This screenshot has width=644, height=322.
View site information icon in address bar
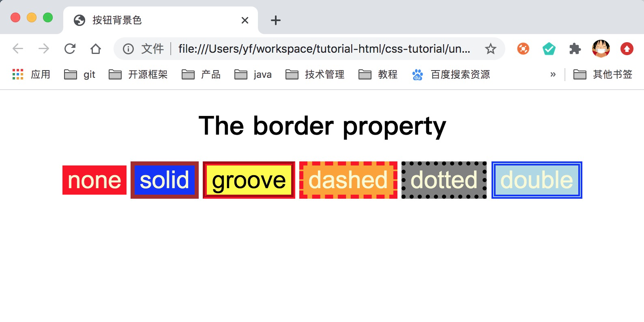[x=128, y=49]
